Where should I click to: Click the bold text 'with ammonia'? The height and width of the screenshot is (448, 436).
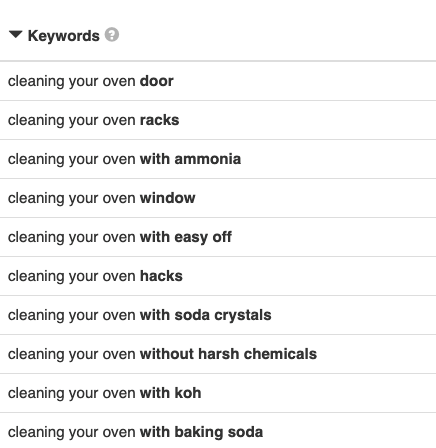190,159
